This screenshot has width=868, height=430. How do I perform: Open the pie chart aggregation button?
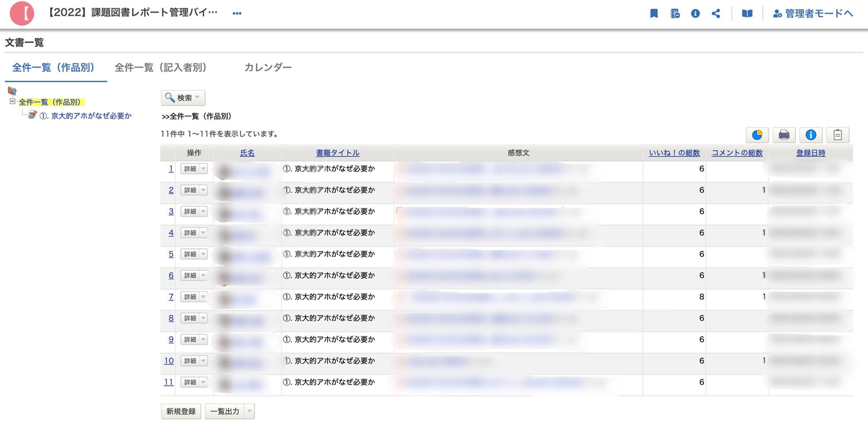[x=757, y=134]
